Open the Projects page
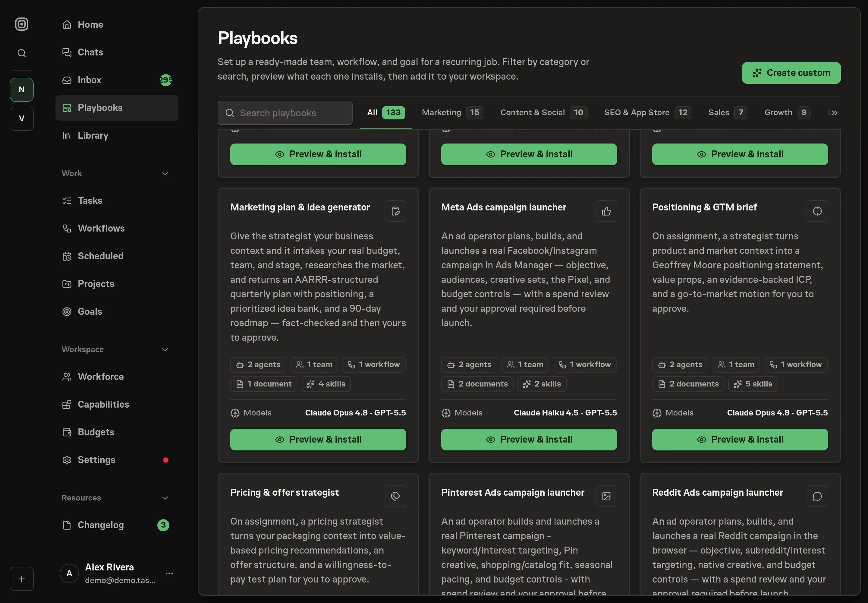The image size is (868, 603). point(117,284)
